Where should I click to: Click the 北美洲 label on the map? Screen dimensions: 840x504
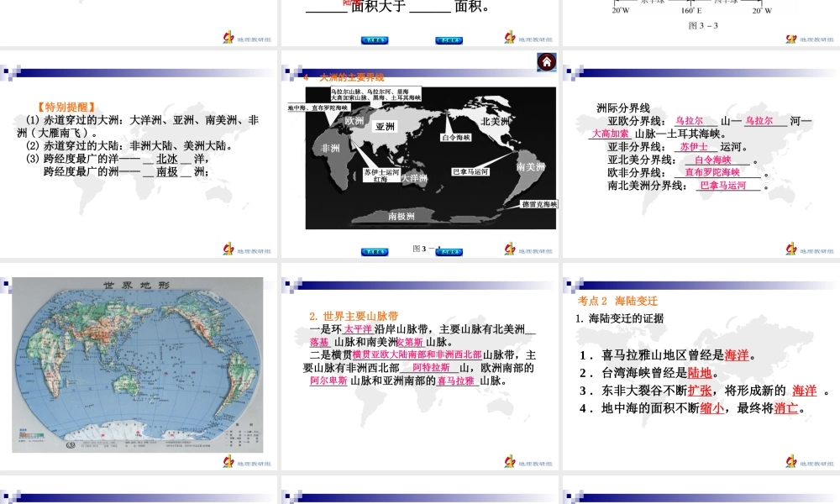tap(496, 121)
